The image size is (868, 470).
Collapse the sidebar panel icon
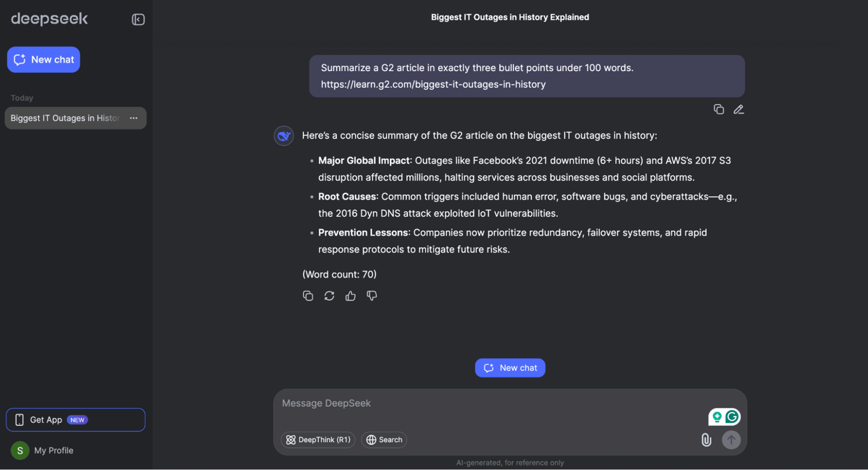(x=138, y=20)
